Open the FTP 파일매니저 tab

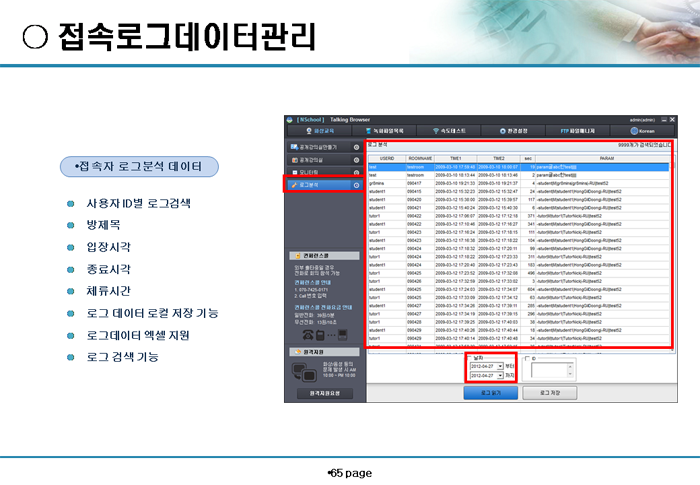pos(578,131)
